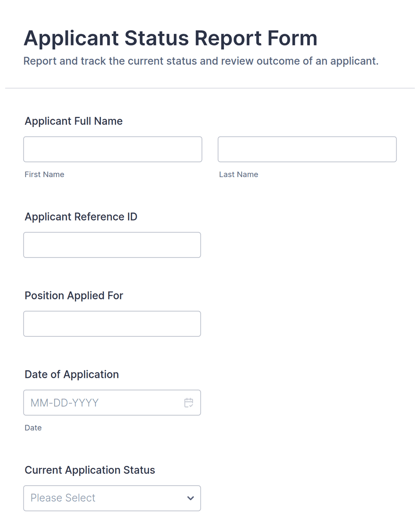Click the Applicant Reference ID label
The width and height of the screenshot is (420, 517).
[x=81, y=217]
